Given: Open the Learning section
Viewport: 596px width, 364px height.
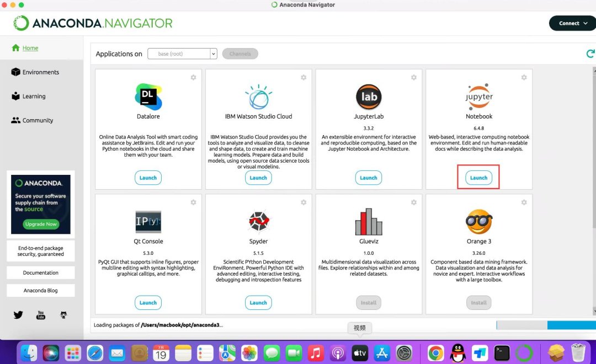Looking at the screenshot, I should point(34,96).
